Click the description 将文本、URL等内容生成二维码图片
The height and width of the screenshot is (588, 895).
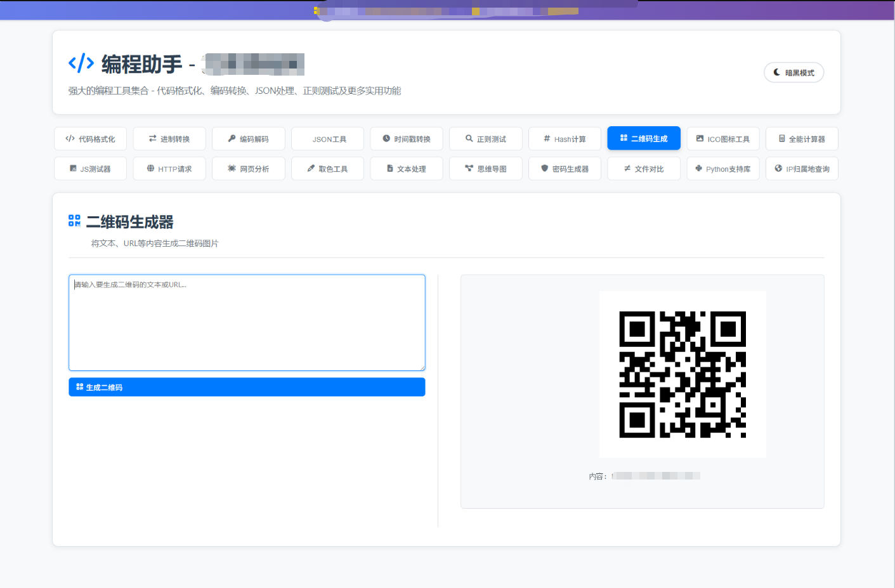point(155,244)
